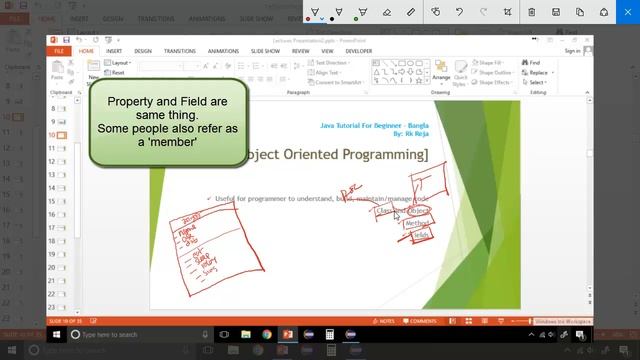Viewport: 640px width, 360px height.
Task: Switch to the DESIGN ribbon tab
Action: (x=143, y=51)
